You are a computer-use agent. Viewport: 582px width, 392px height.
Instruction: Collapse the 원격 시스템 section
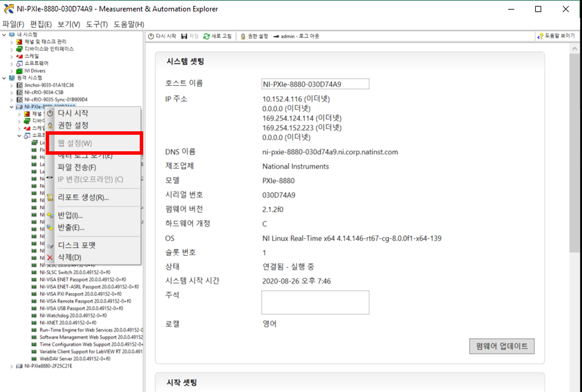pos(3,78)
